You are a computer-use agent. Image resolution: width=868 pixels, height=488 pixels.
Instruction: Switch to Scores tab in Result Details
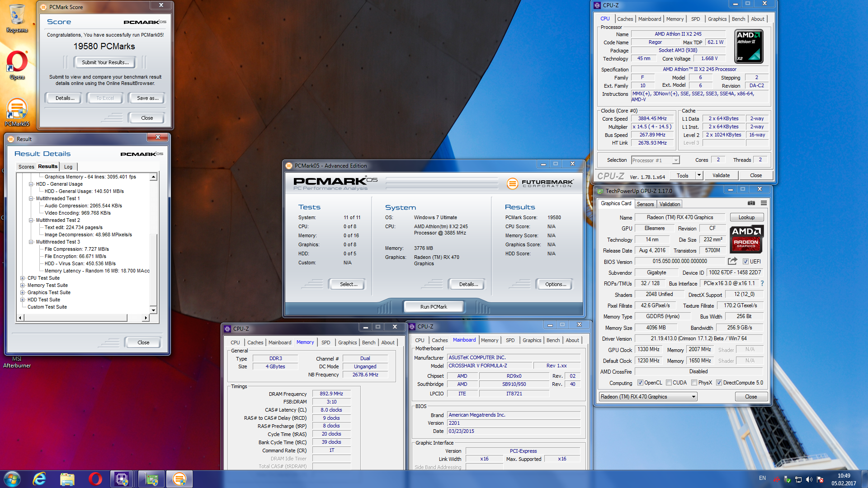pyautogui.click(x=26, y=167)
